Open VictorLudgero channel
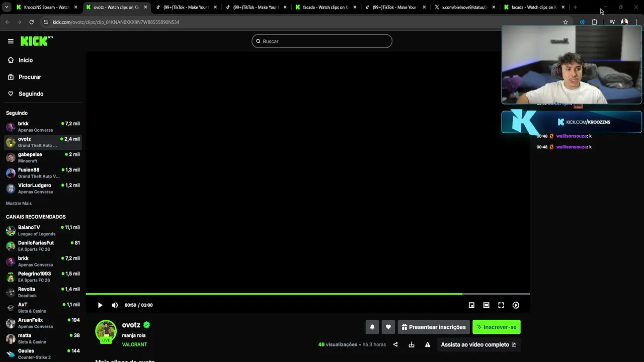644x362 pixels. click(x=43, y=189)
